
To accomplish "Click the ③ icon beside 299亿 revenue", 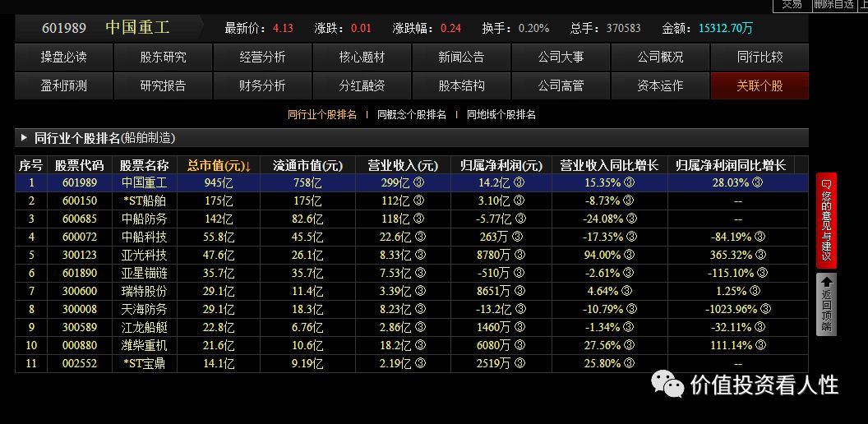I will (x=419, y=182).
